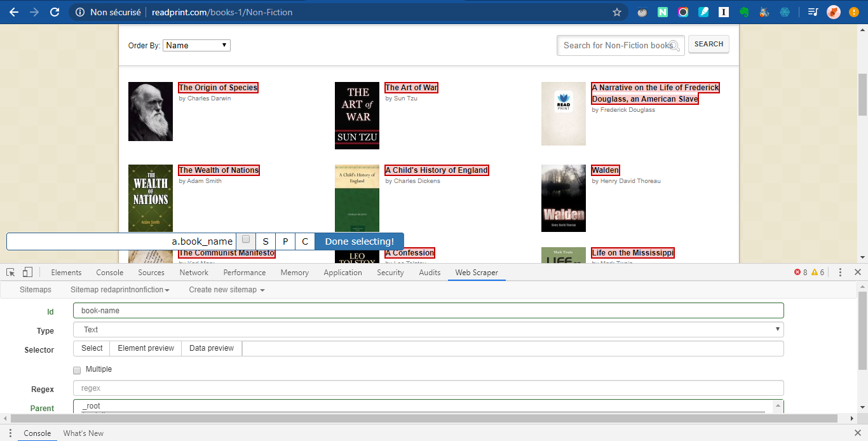Click the red errors count indicator

[801, 272]
